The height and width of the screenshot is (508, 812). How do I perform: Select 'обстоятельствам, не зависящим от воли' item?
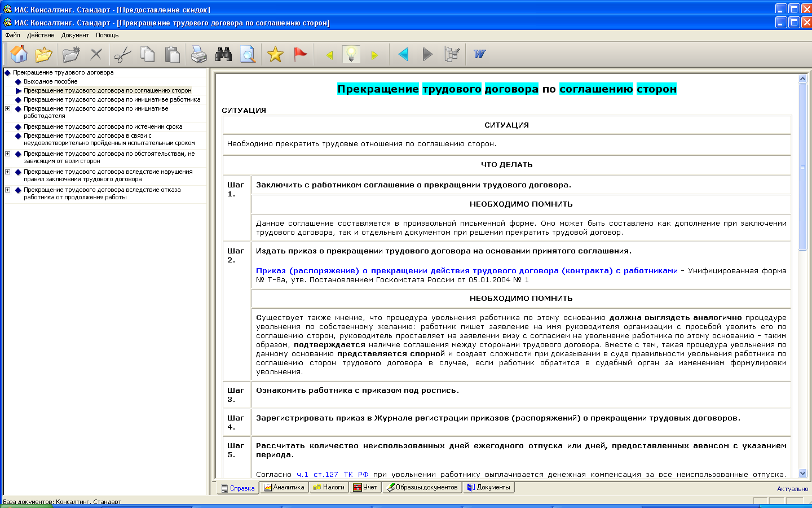109,157
